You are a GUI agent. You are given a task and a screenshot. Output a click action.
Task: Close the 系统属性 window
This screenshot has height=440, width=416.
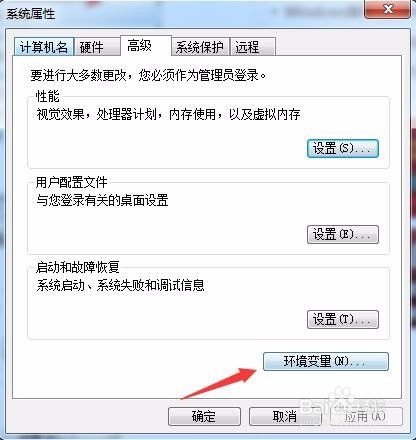[387, 9]
